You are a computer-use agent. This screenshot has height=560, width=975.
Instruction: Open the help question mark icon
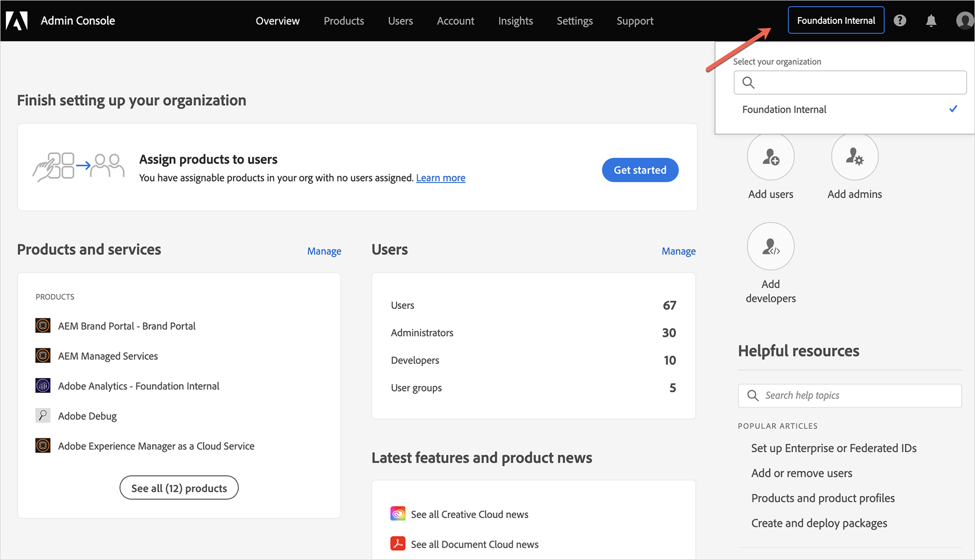pos(900,21)
